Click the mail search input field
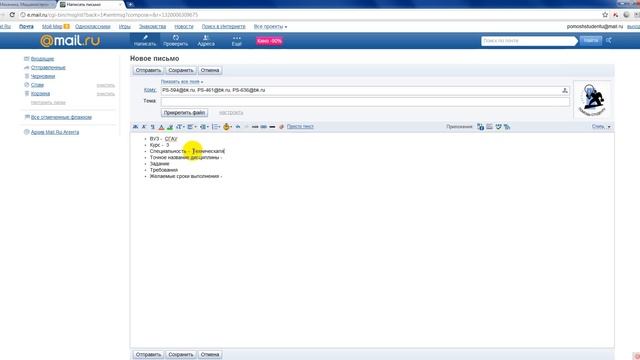Viewport: 640px width, 360px height. tap(528, 41)
